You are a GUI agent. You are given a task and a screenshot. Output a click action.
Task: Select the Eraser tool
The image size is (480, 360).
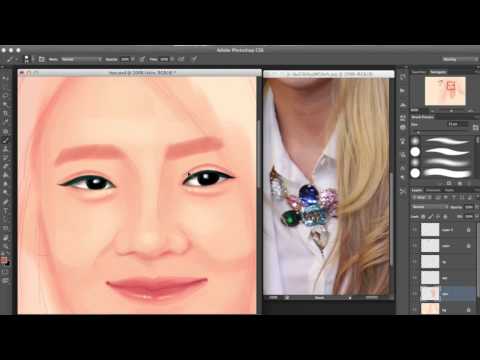point(5,166)
